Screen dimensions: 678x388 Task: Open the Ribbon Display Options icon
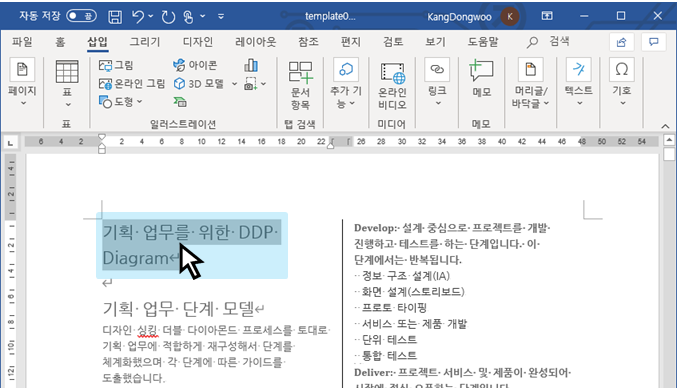[547, 16]
